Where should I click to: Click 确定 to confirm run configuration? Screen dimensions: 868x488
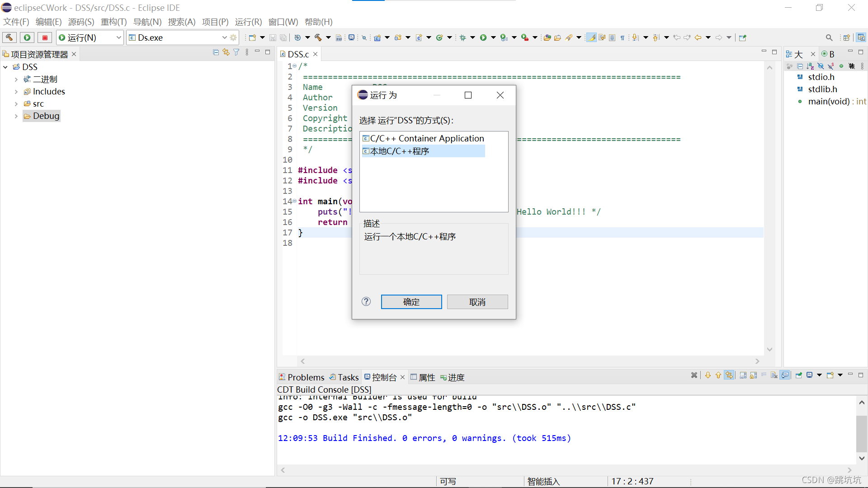tap(411, 301)
